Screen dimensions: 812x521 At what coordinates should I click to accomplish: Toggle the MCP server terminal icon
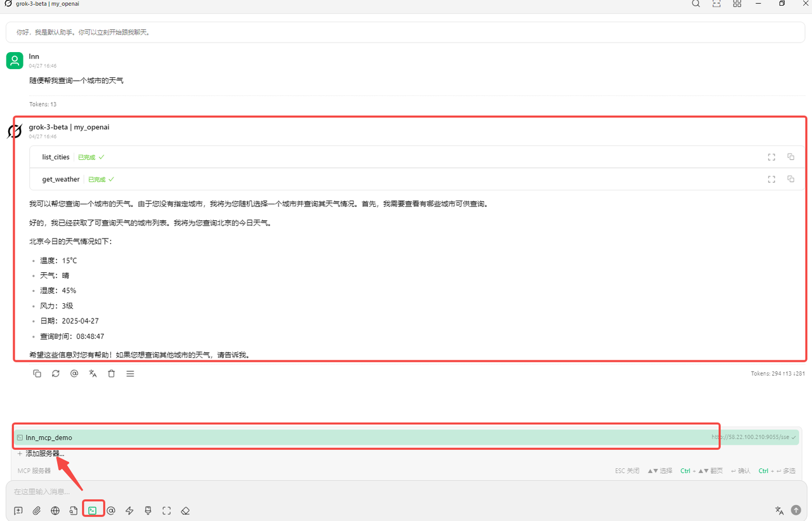(x=93, y=511)
